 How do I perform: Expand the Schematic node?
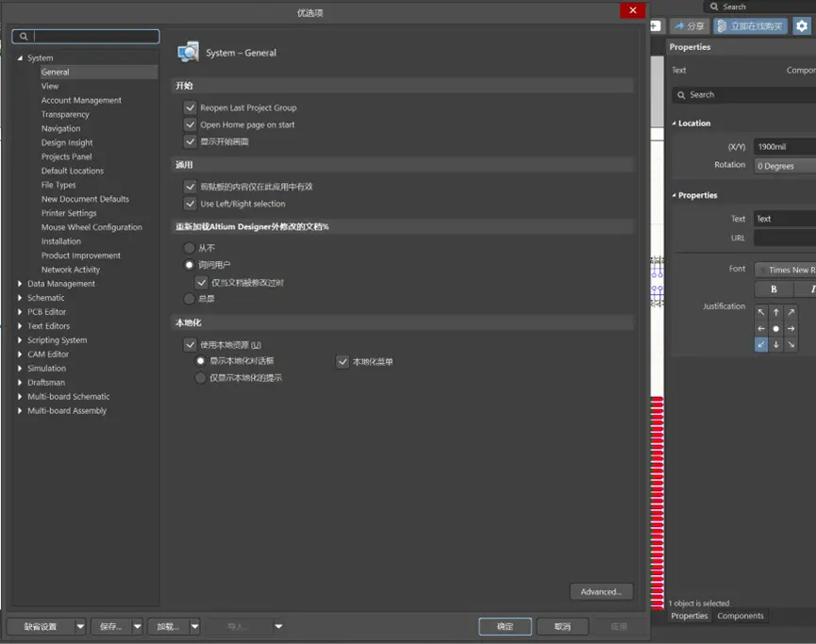click(x=20, y=298)
